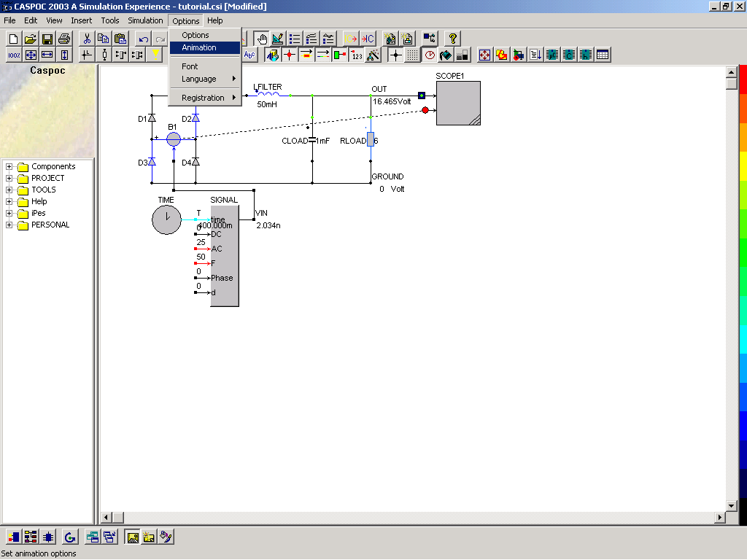The image size is (747, 560).
Task: Expand the PERSONAL folder node
Action: click(x=9, y=225)
